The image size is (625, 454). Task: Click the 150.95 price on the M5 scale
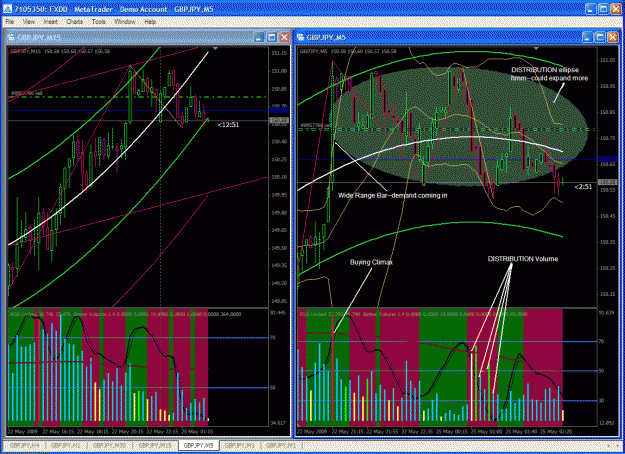(607, 86)
